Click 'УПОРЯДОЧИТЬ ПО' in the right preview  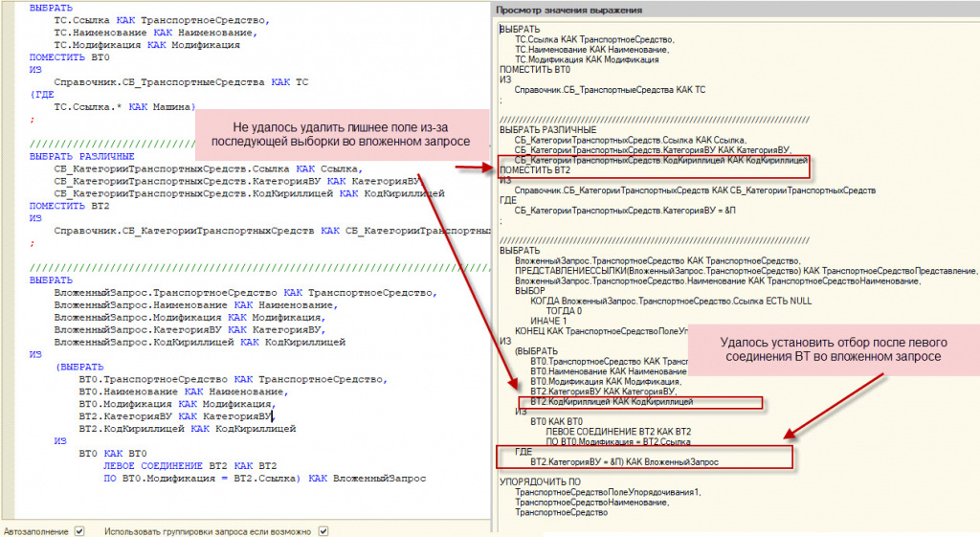(x=540, y=482)
